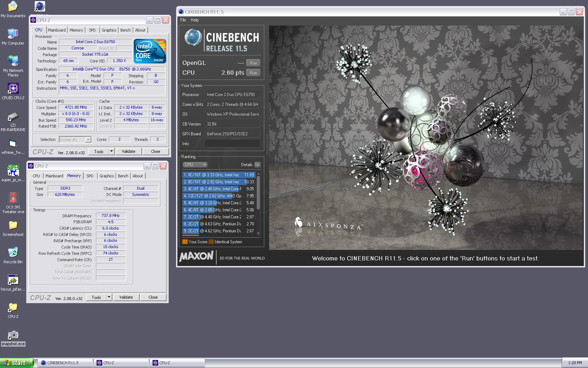Open My Network Places icon

[13, 66]
